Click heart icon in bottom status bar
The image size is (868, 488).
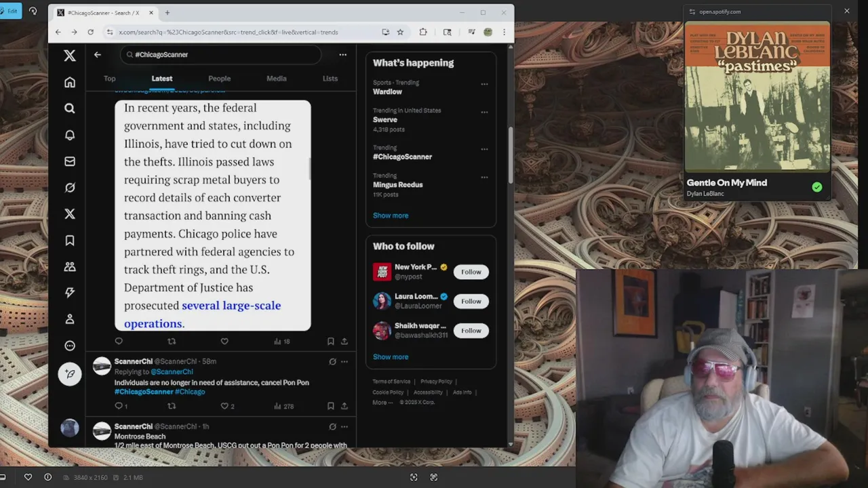pos(28,477)
